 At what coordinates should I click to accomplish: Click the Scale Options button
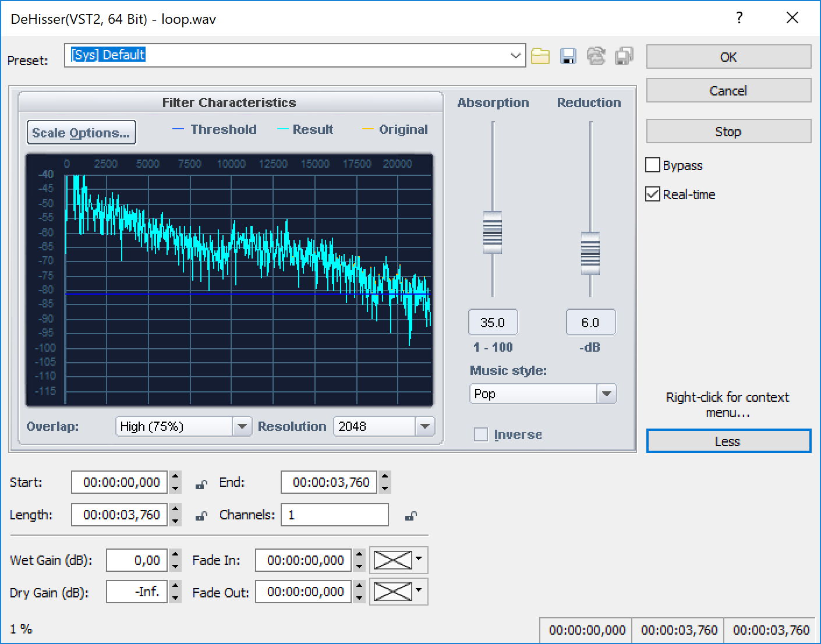pyautogui.click(x=81, y=132)
